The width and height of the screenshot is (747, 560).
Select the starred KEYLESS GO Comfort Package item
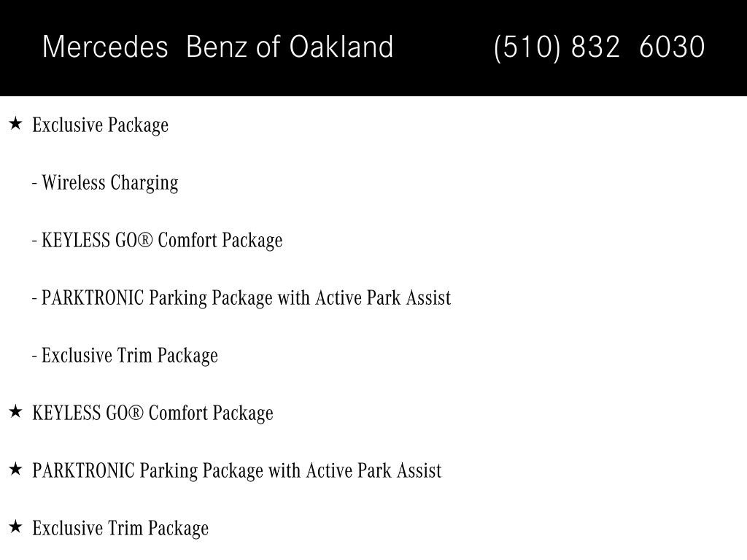(x=153, y=413)
